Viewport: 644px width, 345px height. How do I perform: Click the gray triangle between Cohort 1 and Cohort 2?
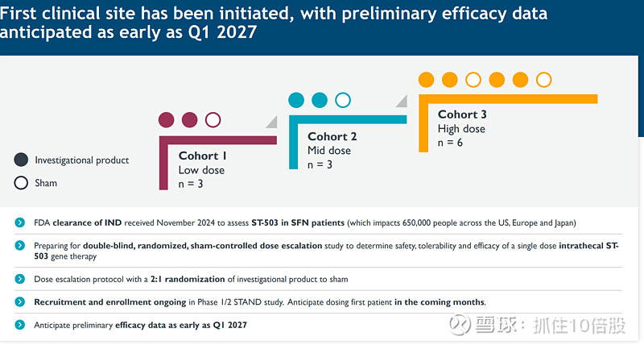(x=271, y=121)
